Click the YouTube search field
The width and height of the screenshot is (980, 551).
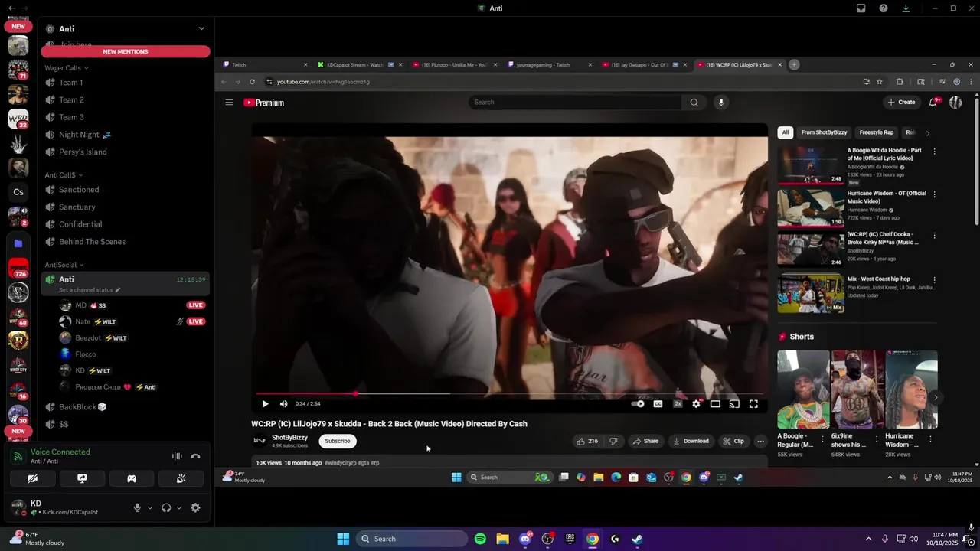[x=575, y=103]
